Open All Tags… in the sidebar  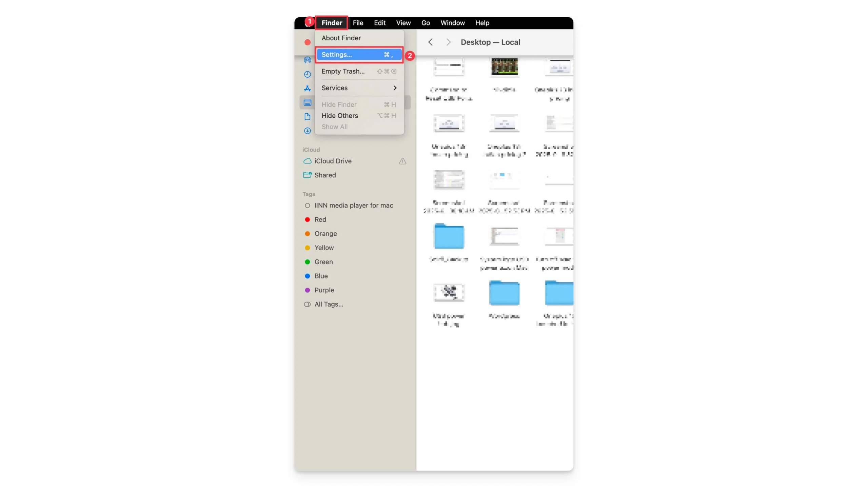(328, 305)
